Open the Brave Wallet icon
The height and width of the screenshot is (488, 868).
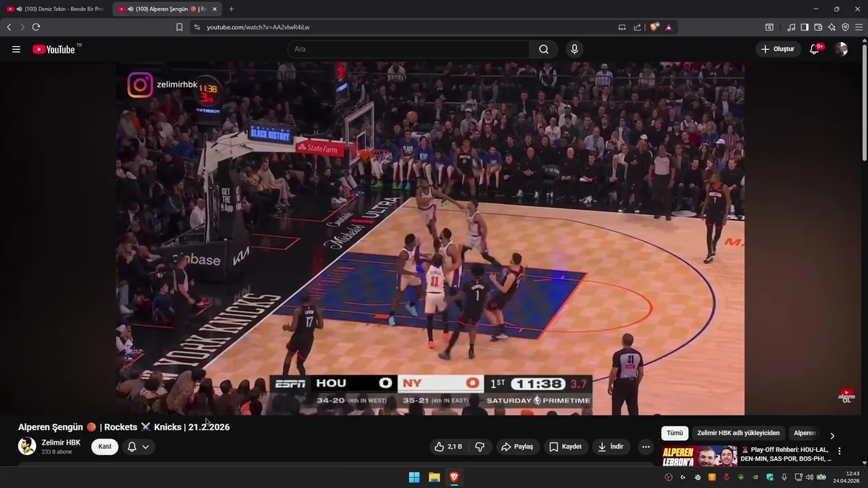[x=818, y=27]
